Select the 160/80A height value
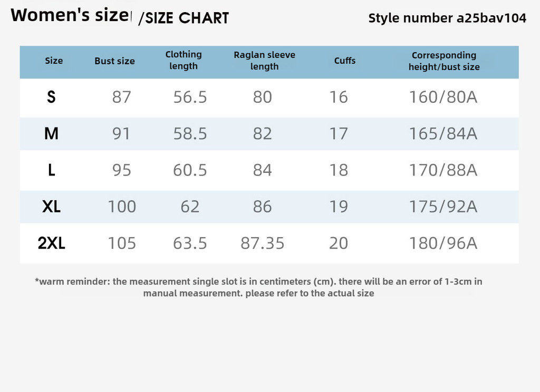The width and height of the screenshot is (540, 392). pyautogui.click(x=443, y=97)
